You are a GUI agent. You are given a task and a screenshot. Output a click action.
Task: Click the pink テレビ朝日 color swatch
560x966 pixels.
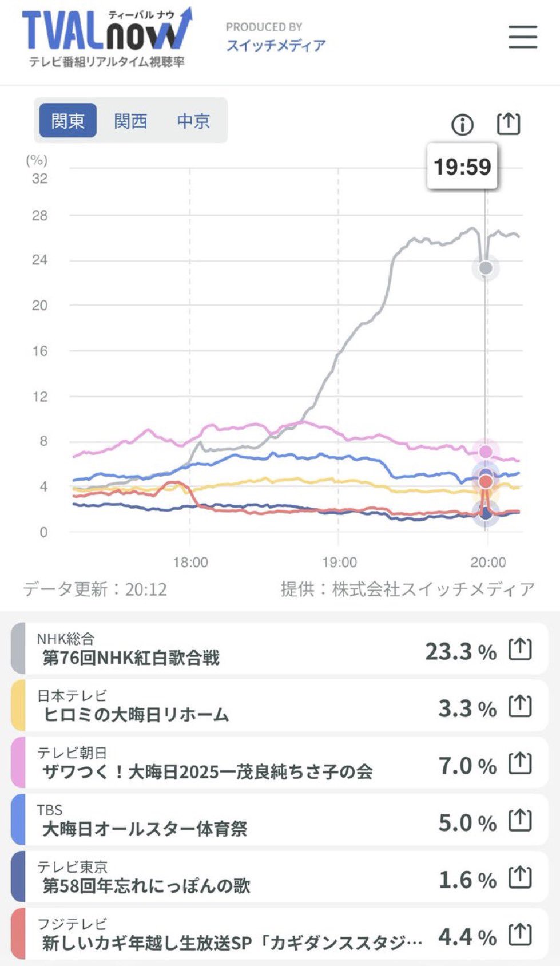coord(18,763)
